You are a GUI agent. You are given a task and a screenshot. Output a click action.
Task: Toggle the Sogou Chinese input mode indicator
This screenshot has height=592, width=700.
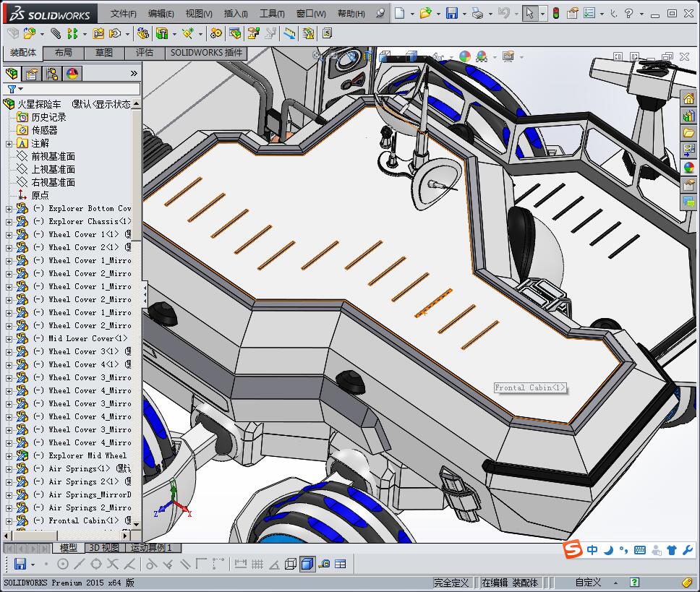(592, 550)
